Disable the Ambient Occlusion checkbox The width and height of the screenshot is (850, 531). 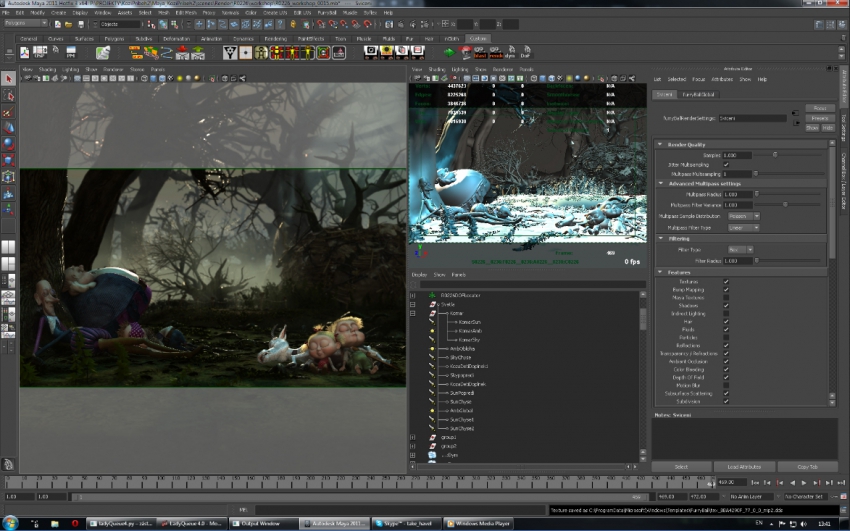tap(726, 361)
